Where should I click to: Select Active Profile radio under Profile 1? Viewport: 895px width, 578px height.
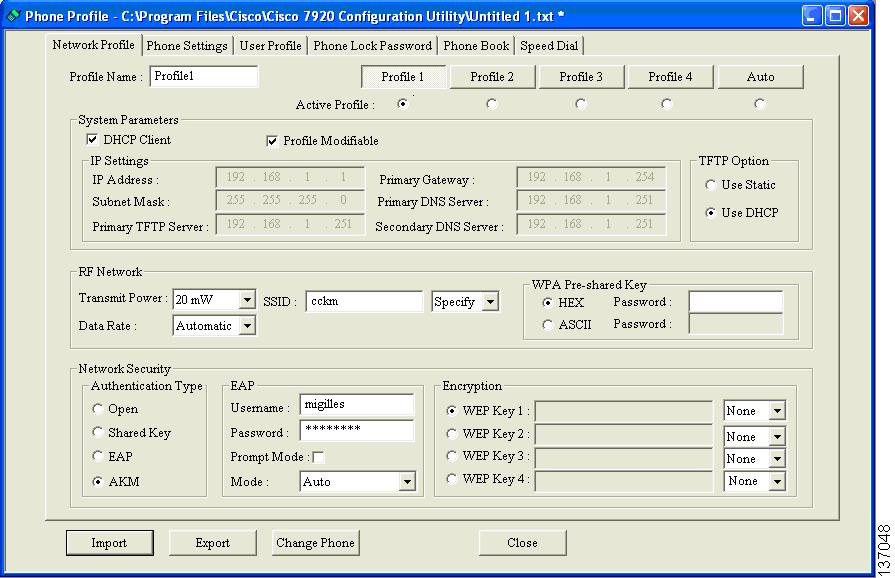click(403, 104)
